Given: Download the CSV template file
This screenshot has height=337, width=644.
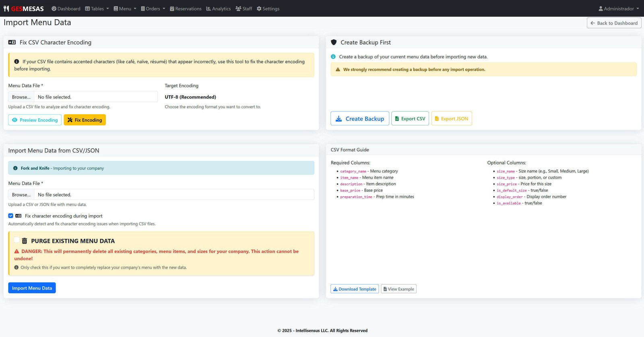Looking at the screenshot, I should point(355,289).
